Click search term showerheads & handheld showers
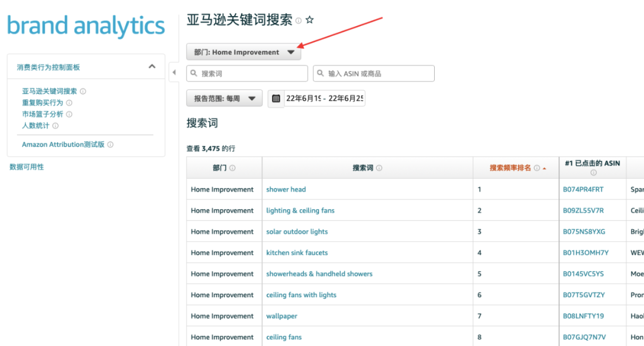The image size is (644, 346). (x=319, y=274)
